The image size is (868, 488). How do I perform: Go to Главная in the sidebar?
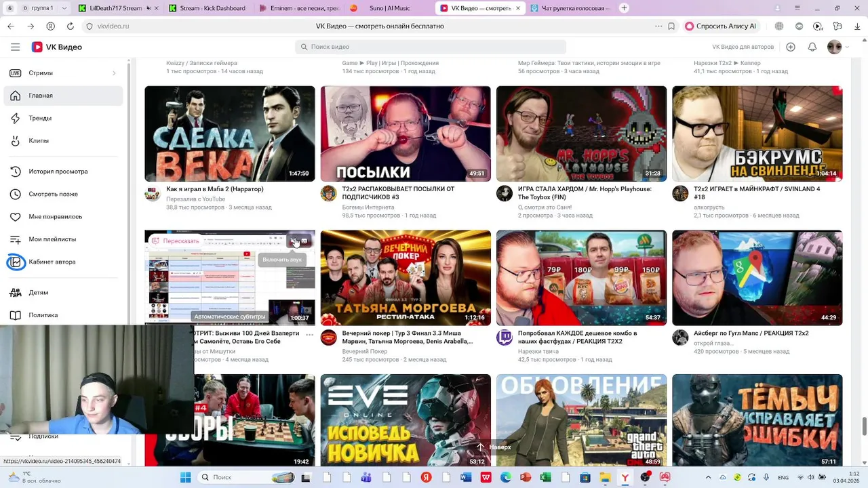(x=63, y=96)
